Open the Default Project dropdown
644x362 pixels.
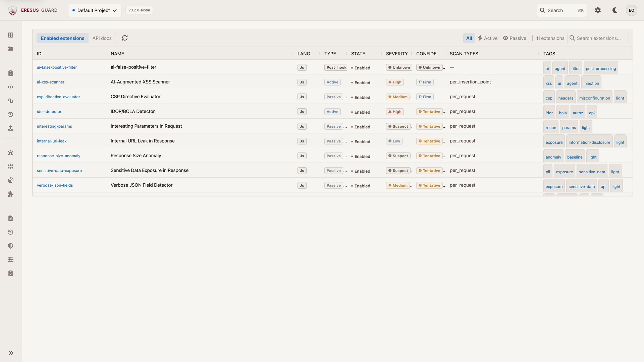pyautogui.click(x=95, y=10)
